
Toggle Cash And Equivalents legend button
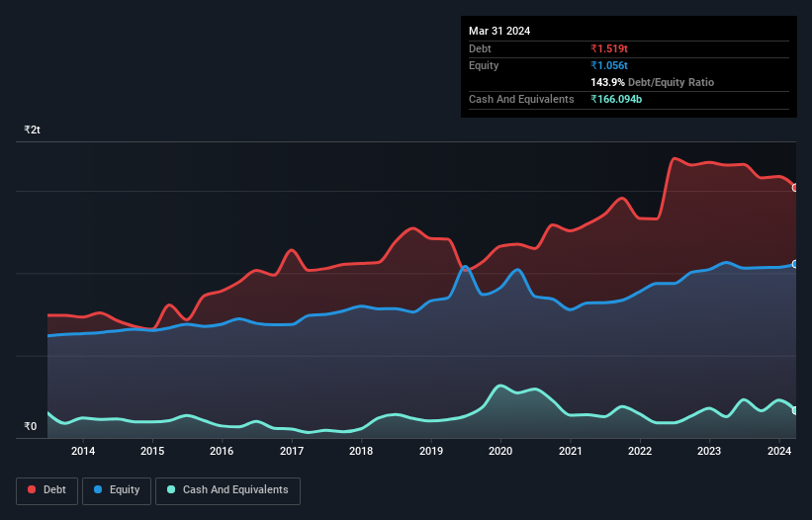click(x=227, y=490)
